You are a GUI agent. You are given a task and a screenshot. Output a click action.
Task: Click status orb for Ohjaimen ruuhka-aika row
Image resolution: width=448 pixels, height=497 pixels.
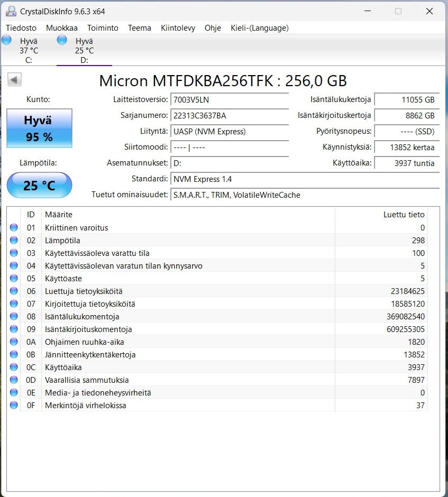(14, 342)
